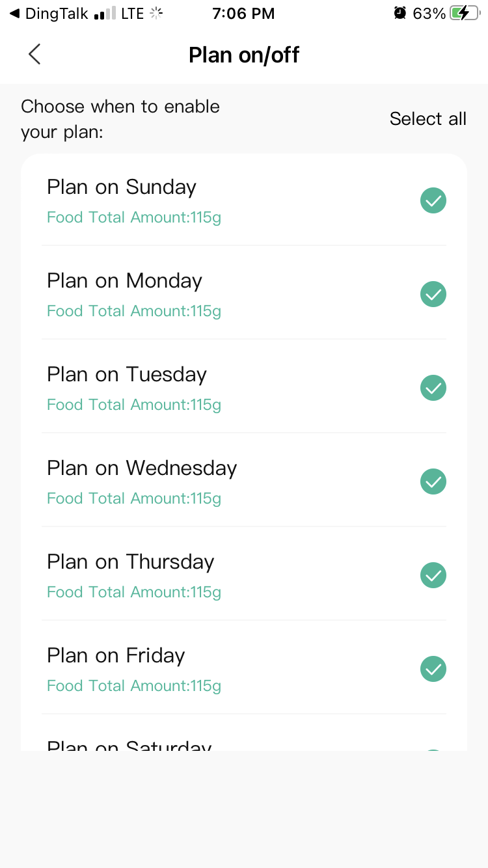
Task: Uncheck the Sunday plan checkmark
Action: 433,200
